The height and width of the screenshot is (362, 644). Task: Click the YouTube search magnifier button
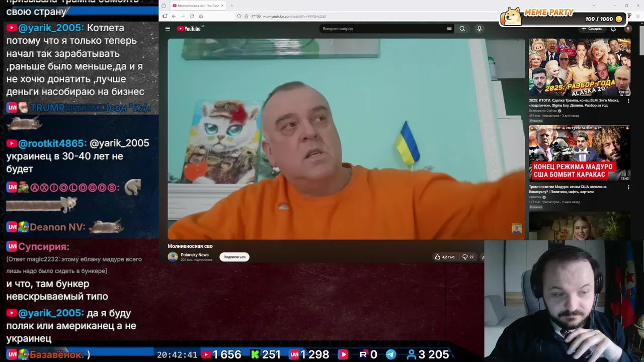click(x=462, y=29)
